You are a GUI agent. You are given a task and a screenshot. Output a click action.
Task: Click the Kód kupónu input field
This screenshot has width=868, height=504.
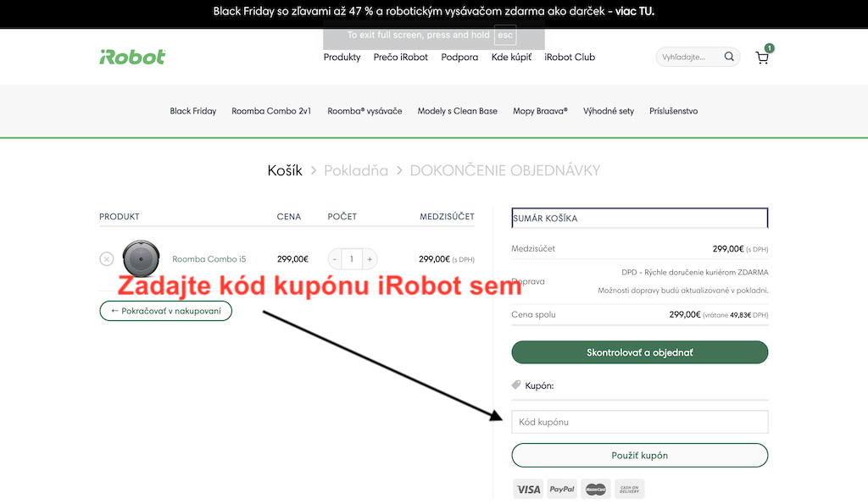point(640,422)
